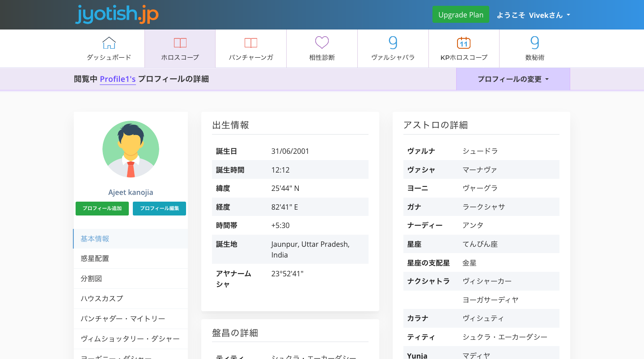Click the ホロスコープ book icon

coord(180,43)
